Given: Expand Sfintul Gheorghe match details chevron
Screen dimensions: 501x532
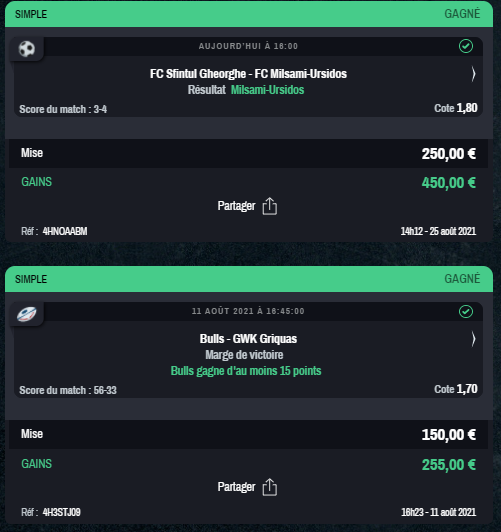Looking at the screenshot, I should (473, 74).
